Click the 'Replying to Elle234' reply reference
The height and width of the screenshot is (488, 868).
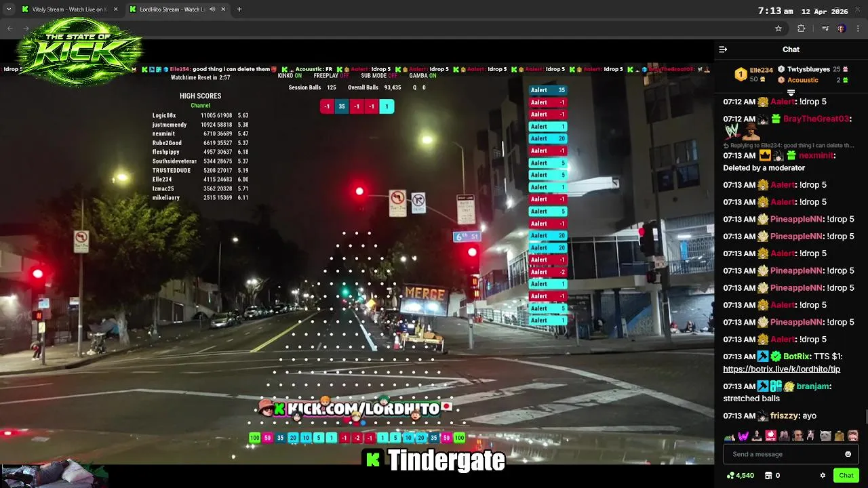[x=789, y=145]
